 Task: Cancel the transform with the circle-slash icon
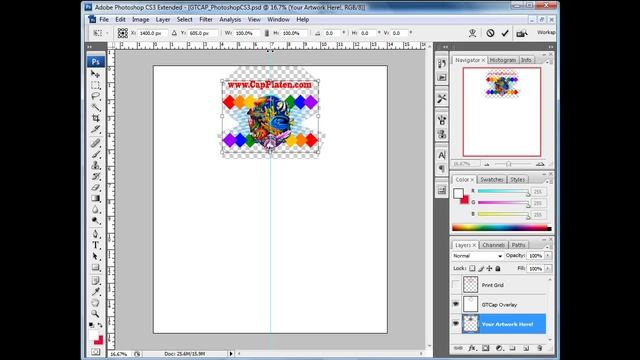coord(490,33)
